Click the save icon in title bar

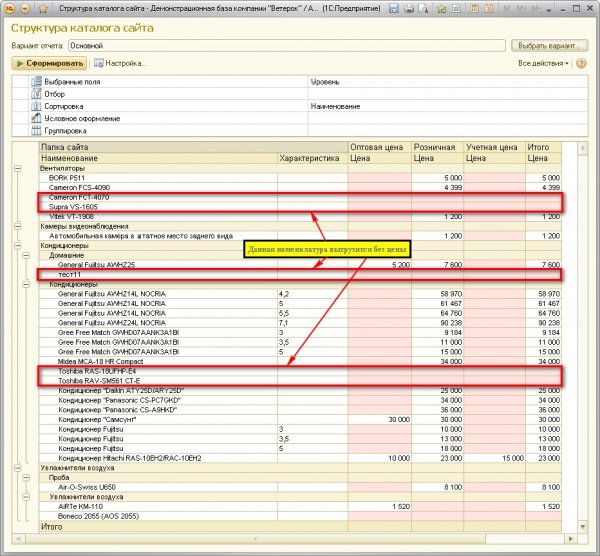pos(394,8)
